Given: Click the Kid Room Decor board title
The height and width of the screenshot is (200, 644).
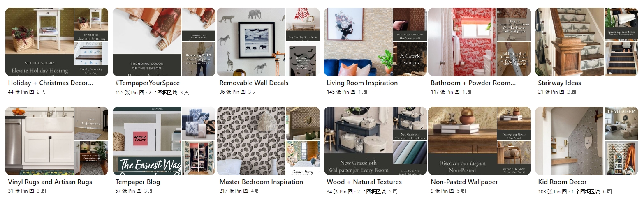Looking at the screenshot, I should pyautogui.click(x=562, y=182).
